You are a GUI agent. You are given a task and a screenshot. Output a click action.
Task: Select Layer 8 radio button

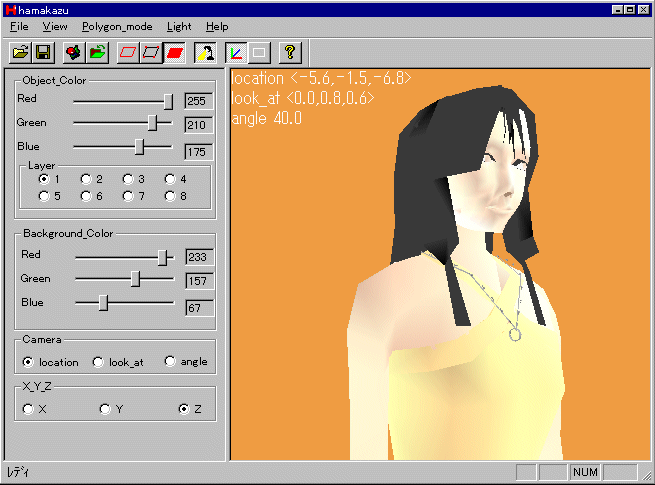click(170, 196)
